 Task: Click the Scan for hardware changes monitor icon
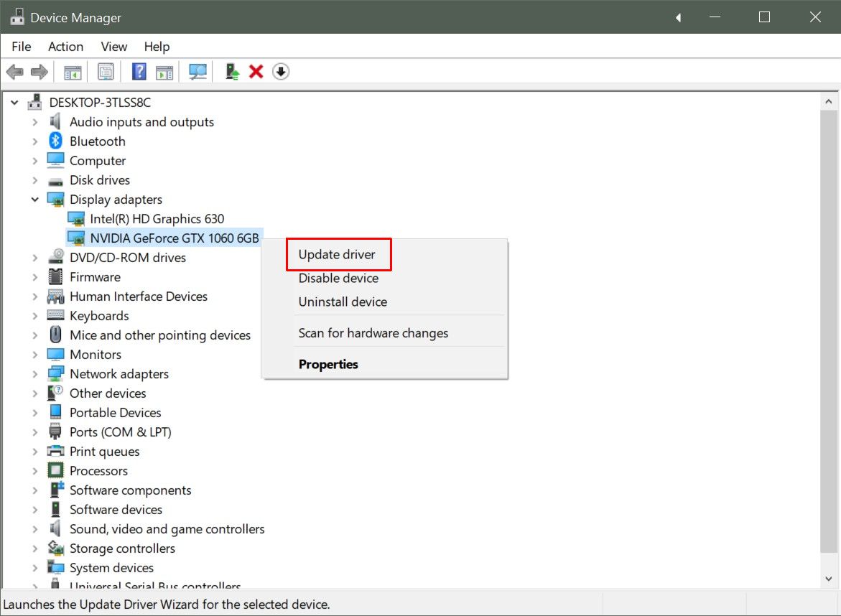(198, 71)
